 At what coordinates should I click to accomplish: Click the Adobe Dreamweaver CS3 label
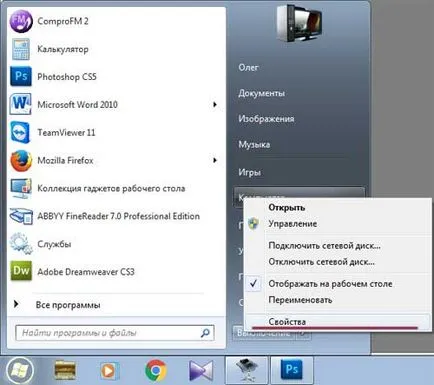(x=86, y=272)
